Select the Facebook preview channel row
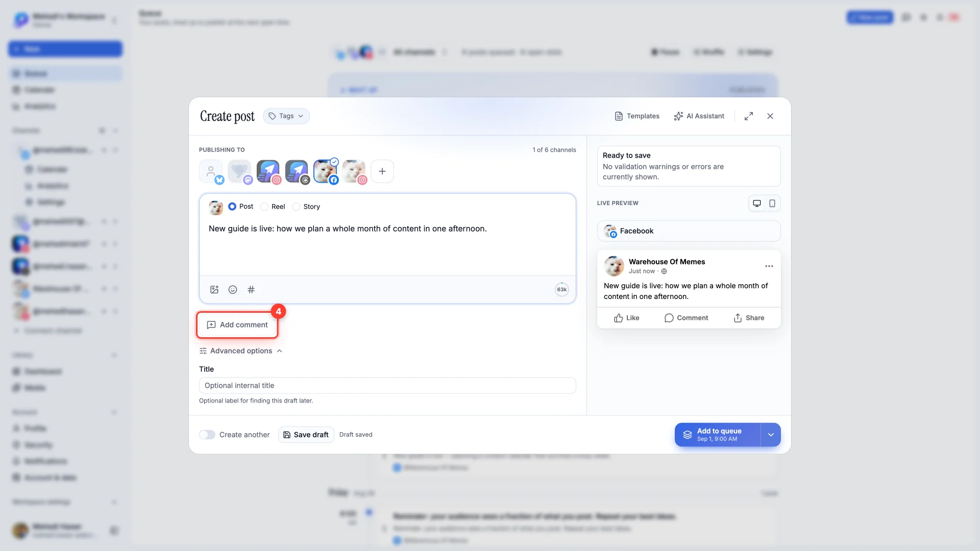This screenshot has height=551, width=980. [689, 231]
